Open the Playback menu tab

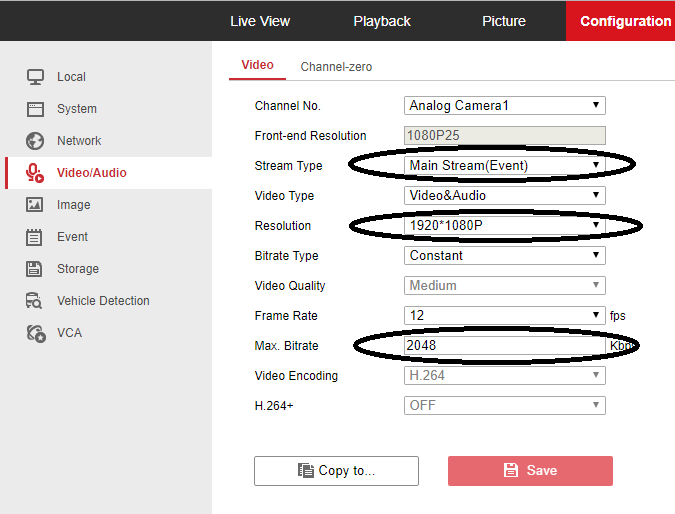(x=382, y=21)
